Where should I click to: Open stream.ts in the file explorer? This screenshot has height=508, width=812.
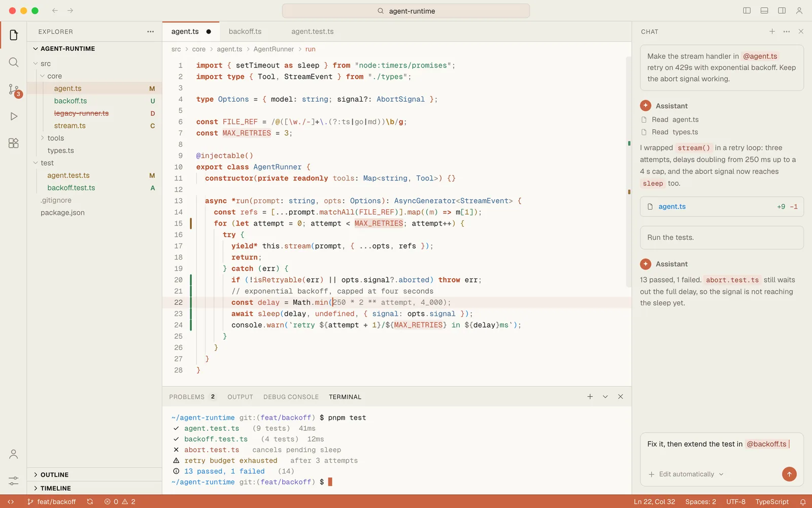tap(94, 125)
